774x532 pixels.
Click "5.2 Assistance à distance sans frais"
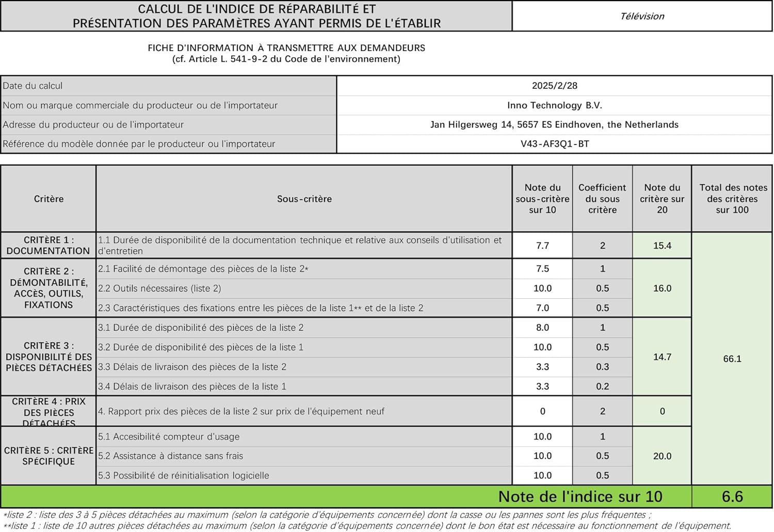click(170, 456)
